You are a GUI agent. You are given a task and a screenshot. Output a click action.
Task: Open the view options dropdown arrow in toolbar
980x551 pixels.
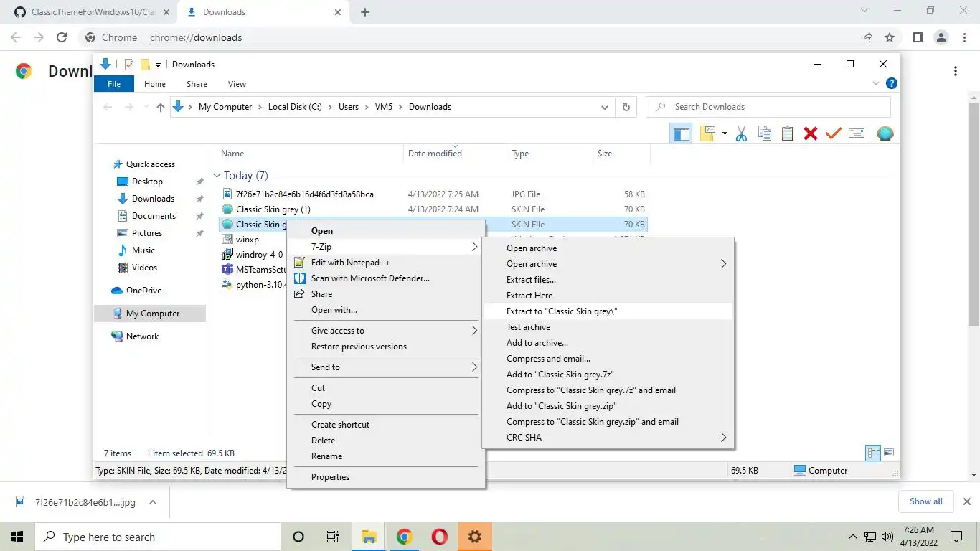click(725, 133)
